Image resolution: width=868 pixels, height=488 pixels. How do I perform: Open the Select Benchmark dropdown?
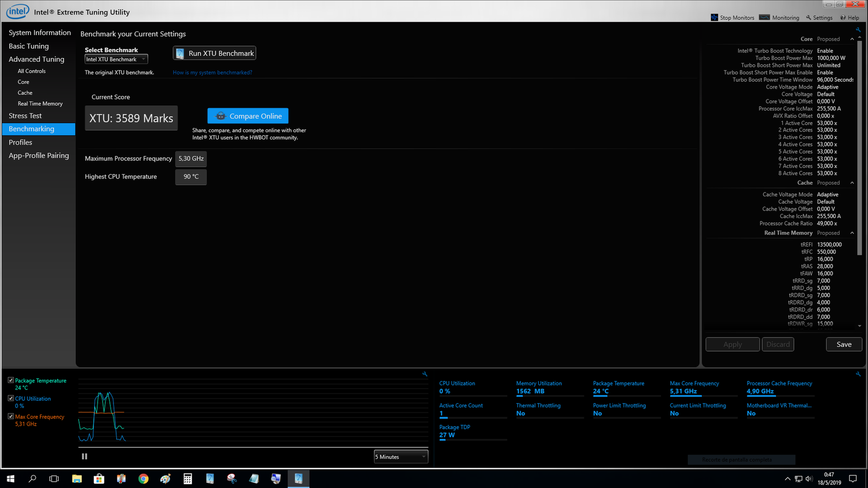click(x=116, y=59)
